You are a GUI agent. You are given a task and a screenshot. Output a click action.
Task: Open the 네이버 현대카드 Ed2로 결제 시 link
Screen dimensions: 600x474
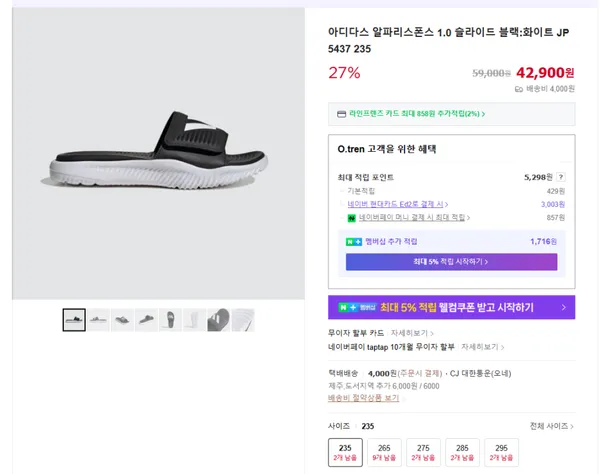pyautogui.click(x=396, y=203)
